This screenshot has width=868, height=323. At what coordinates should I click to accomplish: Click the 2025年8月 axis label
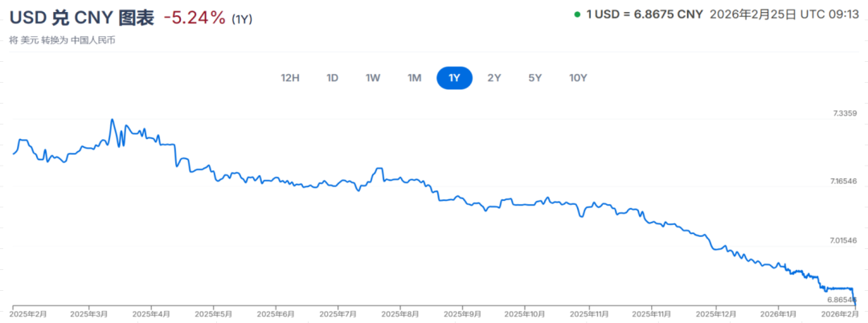tap(399, 315)
